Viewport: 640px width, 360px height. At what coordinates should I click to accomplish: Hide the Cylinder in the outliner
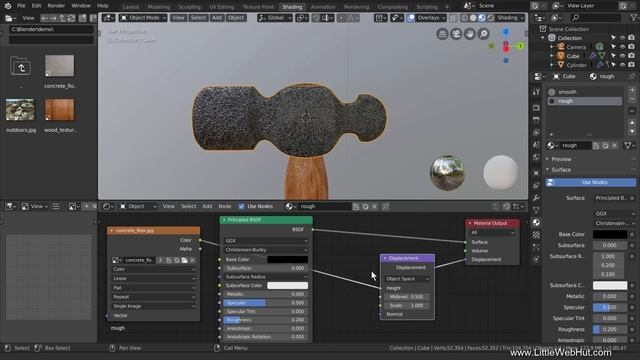(622, 65)
